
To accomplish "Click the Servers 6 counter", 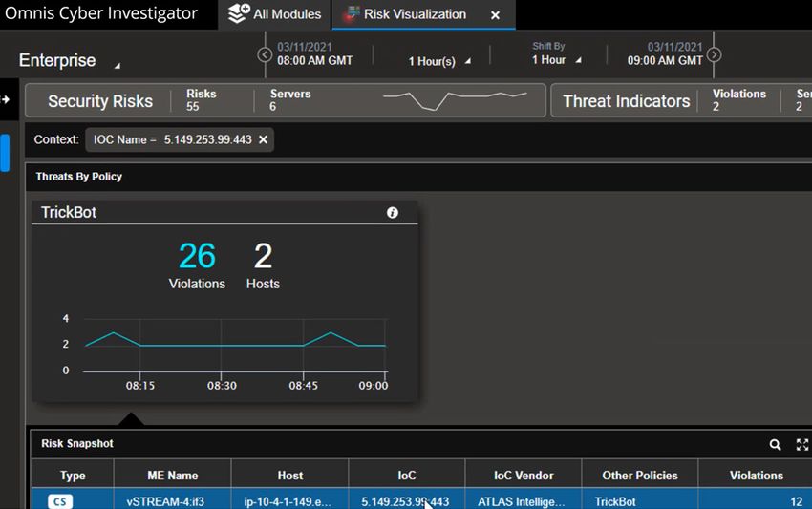I will (x=290, y=100).
